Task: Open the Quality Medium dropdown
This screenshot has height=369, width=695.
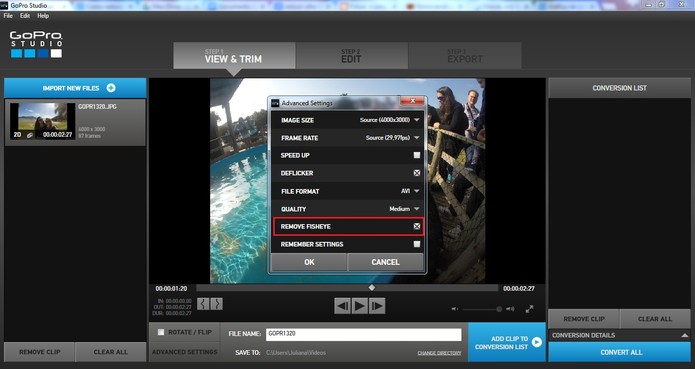Action: pos(404,209)
